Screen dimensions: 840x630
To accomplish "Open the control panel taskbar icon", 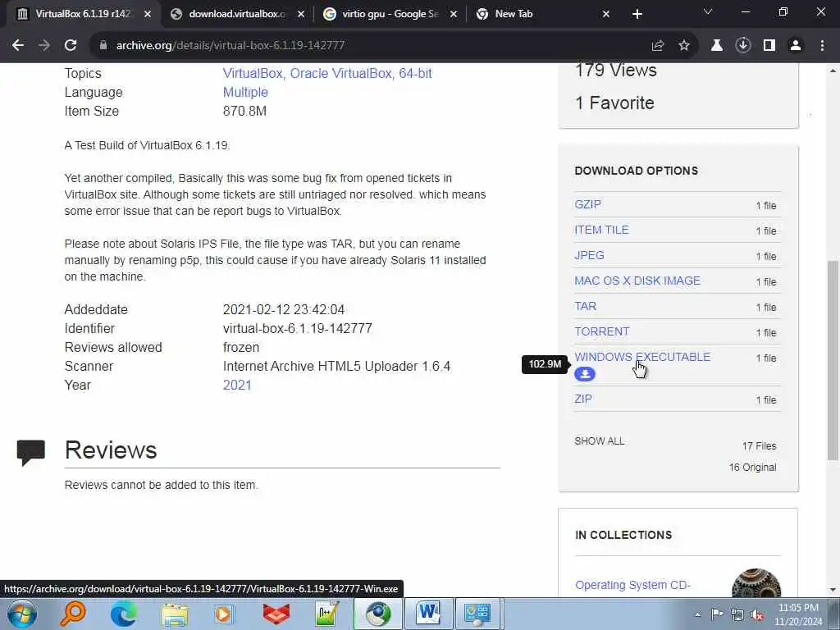I will pos(478,614).
